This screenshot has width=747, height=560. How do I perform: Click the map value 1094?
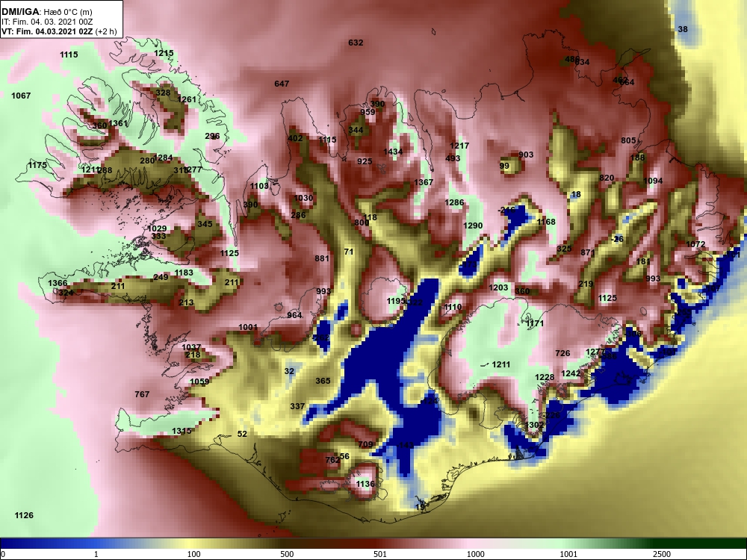click(x=653, y=181)
